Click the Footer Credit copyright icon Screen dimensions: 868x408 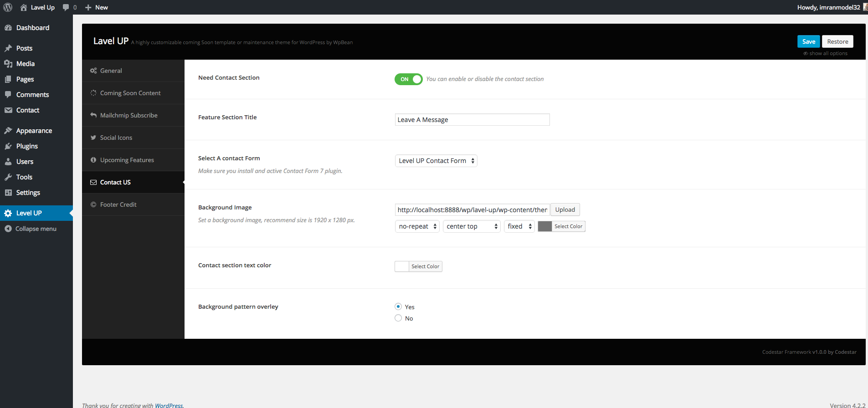pyautogui.click(x=93, y=204)
